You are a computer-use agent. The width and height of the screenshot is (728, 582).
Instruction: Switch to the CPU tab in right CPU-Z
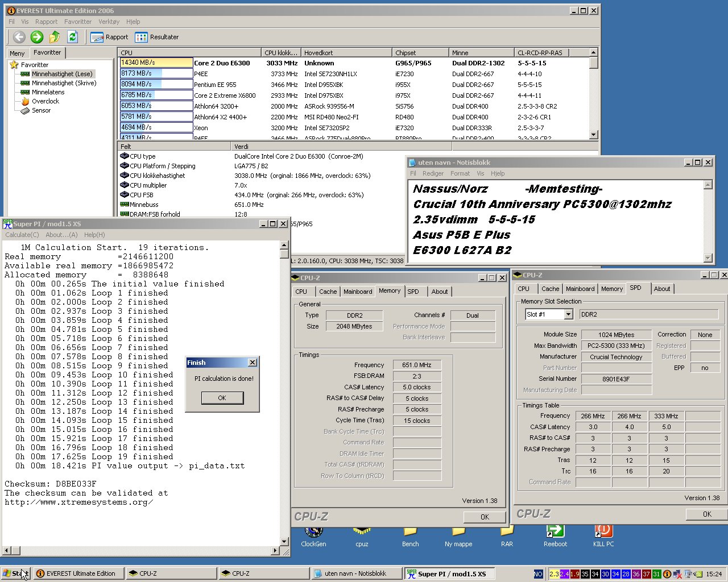(524, 289)
